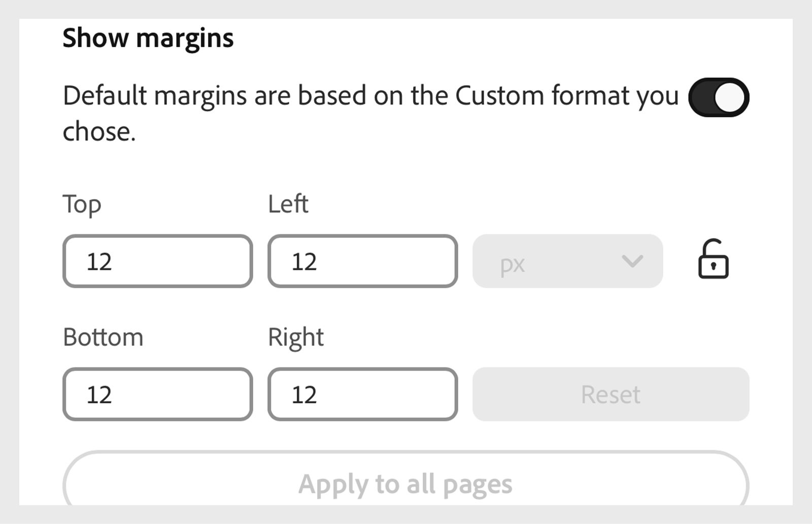The height and width of the screenshot is (524, 812).
Task: Select the Right margin field showing 12
Action: 362,394
